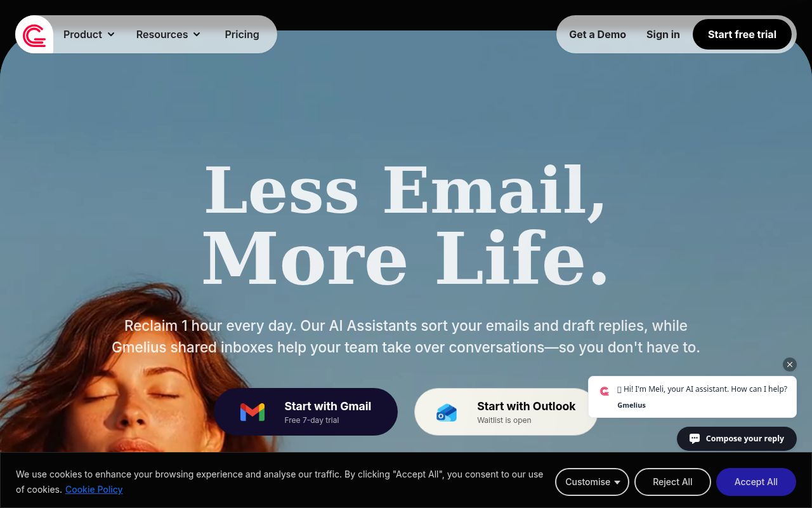This screenshot has width=812, height=508.
Task: Click the small Gmelius avatar in the chat message
Action: pyautogui.click(x=605, y=391)
